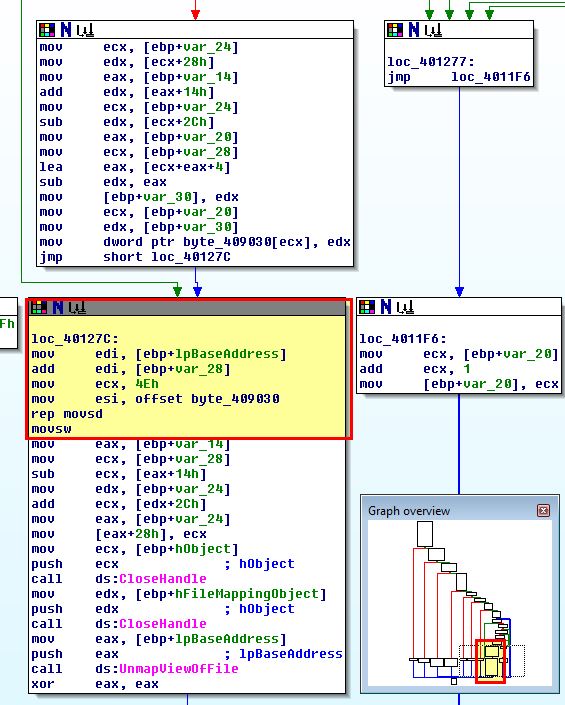Close the Graph overview panel
Screen dimensions: 565x705
point(543,510)
